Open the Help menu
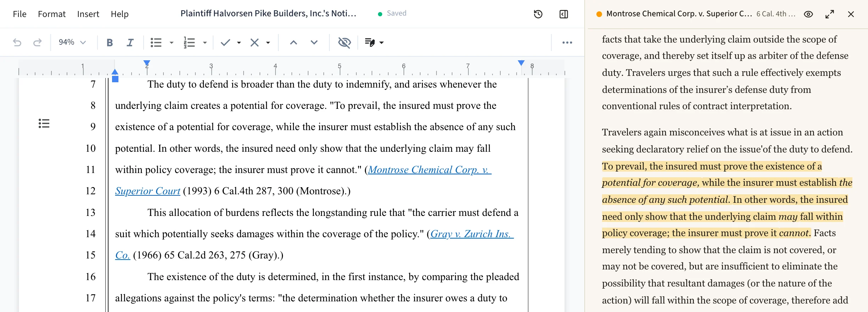Viewport: 868px width, 312px height. (119, 14)
